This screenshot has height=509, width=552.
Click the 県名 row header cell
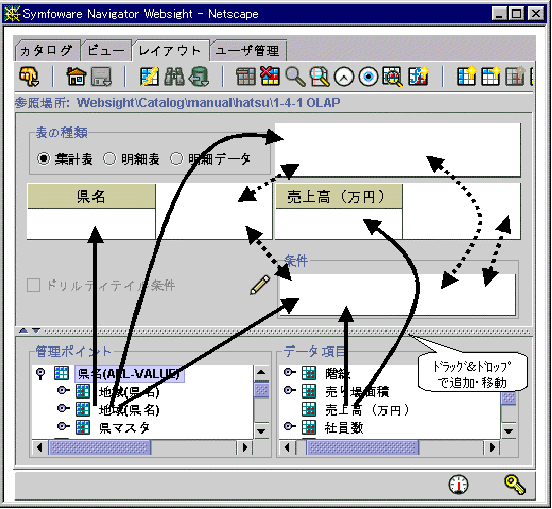click(91, 196)
